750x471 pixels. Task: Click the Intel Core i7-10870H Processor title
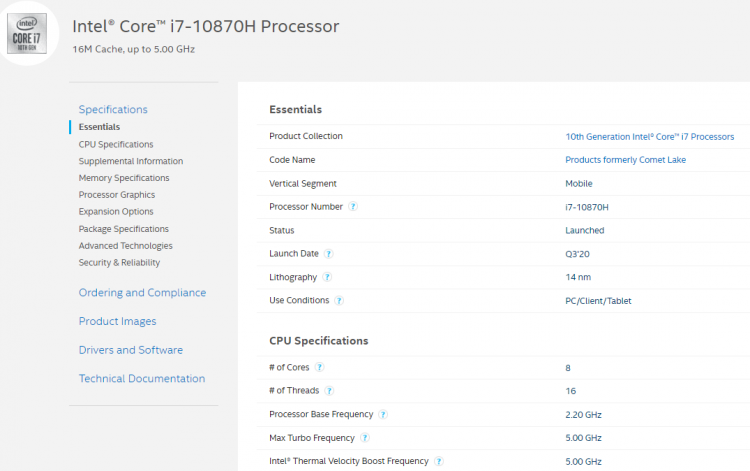pyautogui.click(x=206, y=26)
